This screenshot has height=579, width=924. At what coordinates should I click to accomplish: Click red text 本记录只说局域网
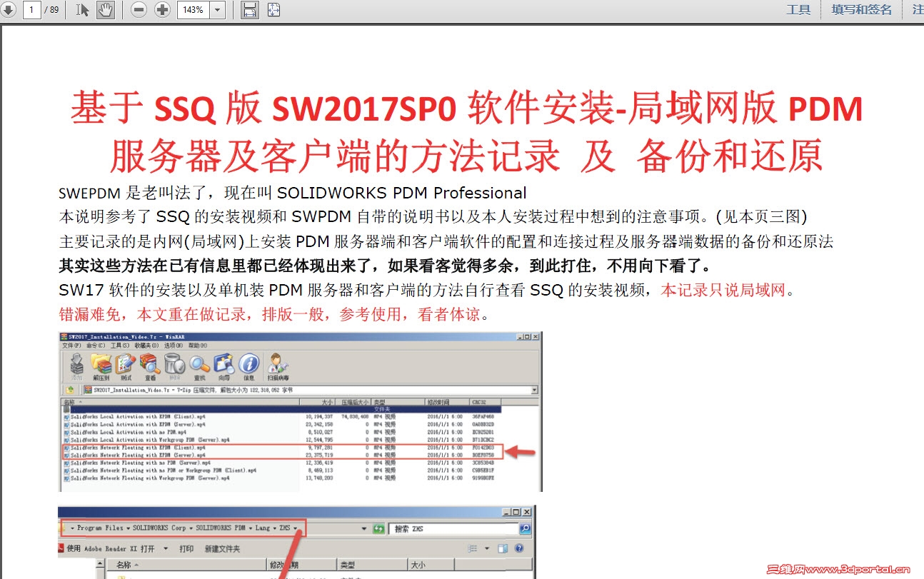click(x=723, y=291)
